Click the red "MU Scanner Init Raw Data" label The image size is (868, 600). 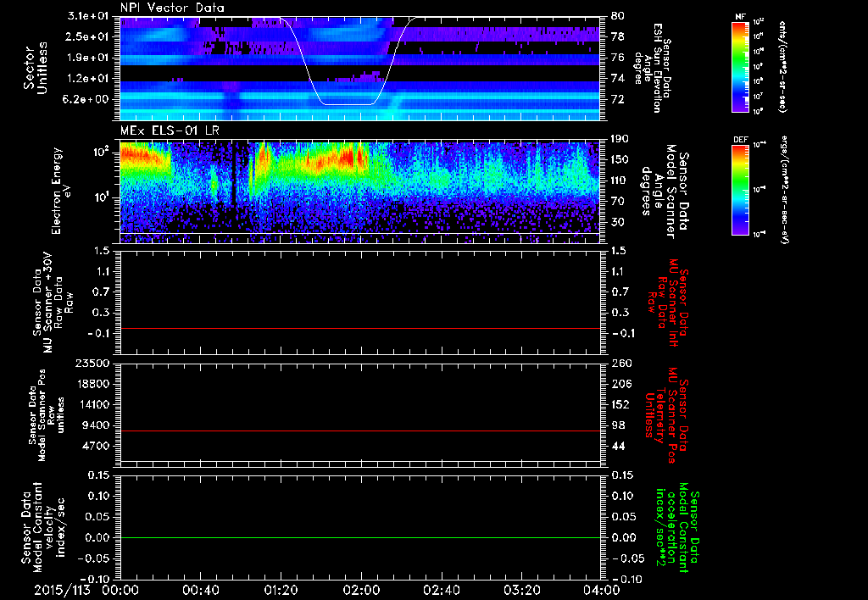point(668,303)
